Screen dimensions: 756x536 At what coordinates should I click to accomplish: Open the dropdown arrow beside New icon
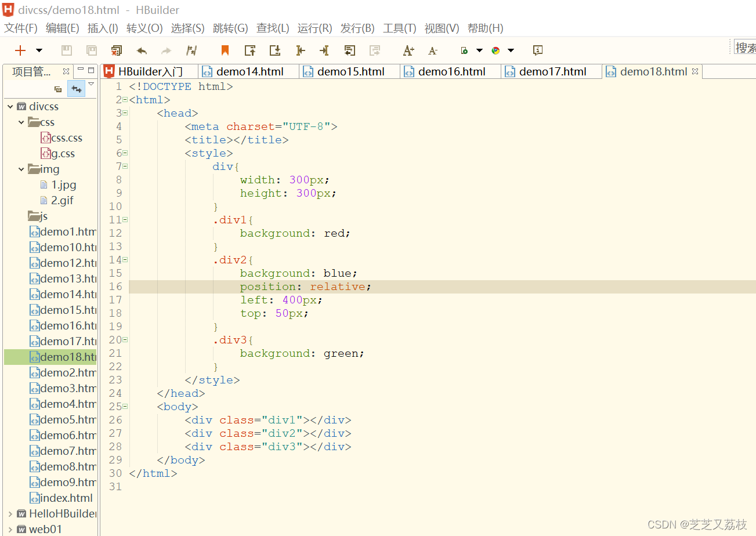coord(39,50)
